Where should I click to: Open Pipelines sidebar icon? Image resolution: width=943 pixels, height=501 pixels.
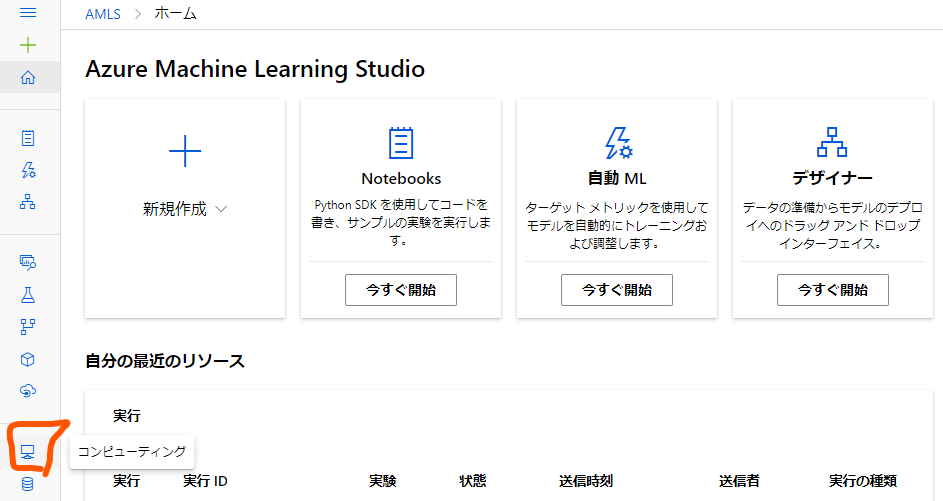pyautogui.click(x=28, y=327)
